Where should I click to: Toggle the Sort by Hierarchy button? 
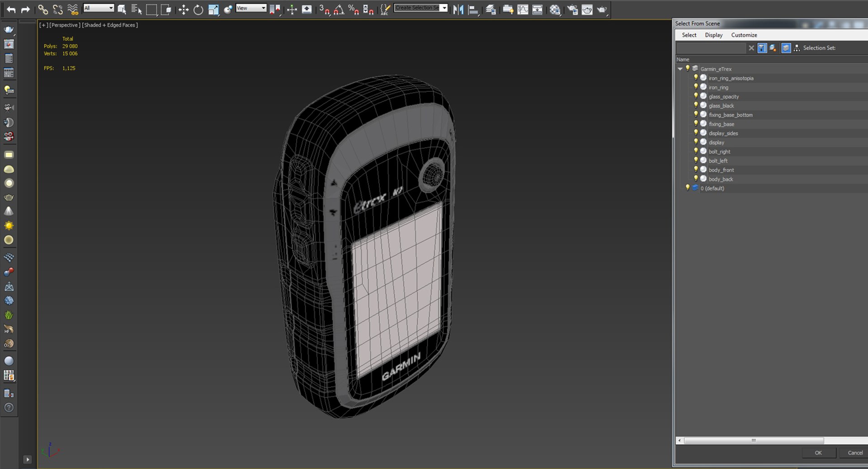(x=797, y=48)
